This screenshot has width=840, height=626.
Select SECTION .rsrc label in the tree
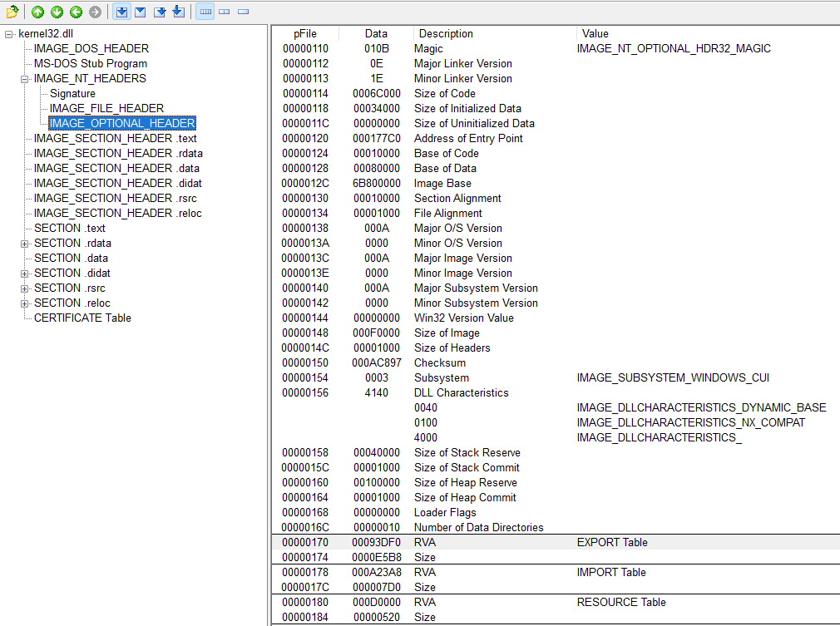(x=70, y=288)
